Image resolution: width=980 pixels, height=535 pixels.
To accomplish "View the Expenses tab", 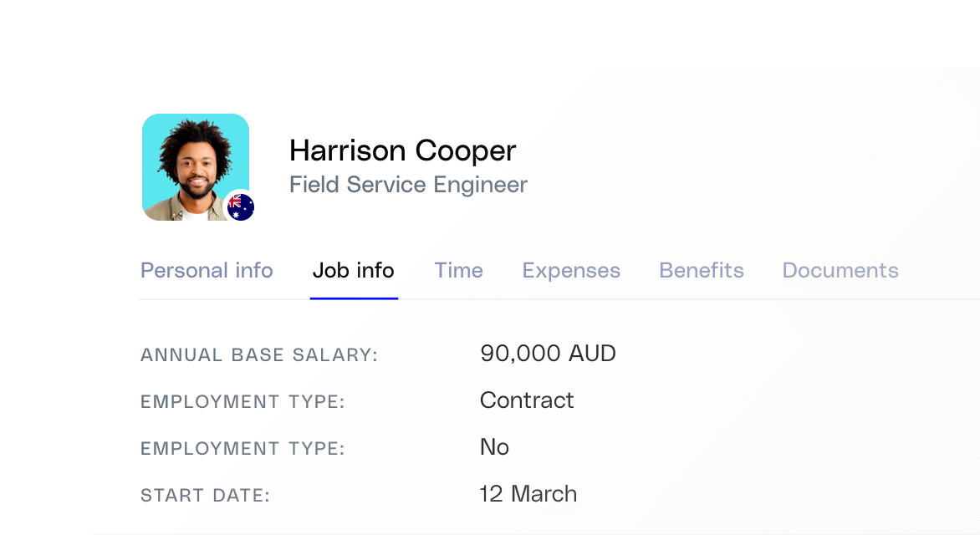I will (x=571, y=270).
